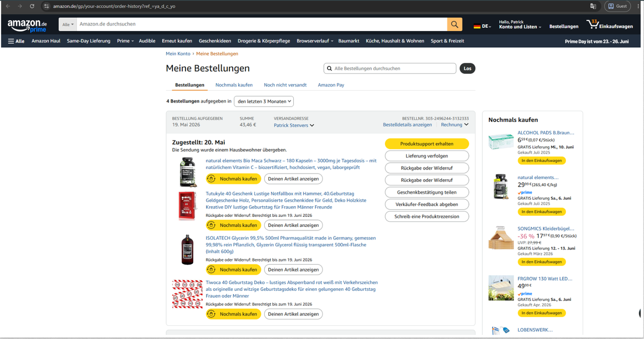This screenshot has height=339, width=644.
Task: Open the Alle hamburger menu
Action: 16,41
